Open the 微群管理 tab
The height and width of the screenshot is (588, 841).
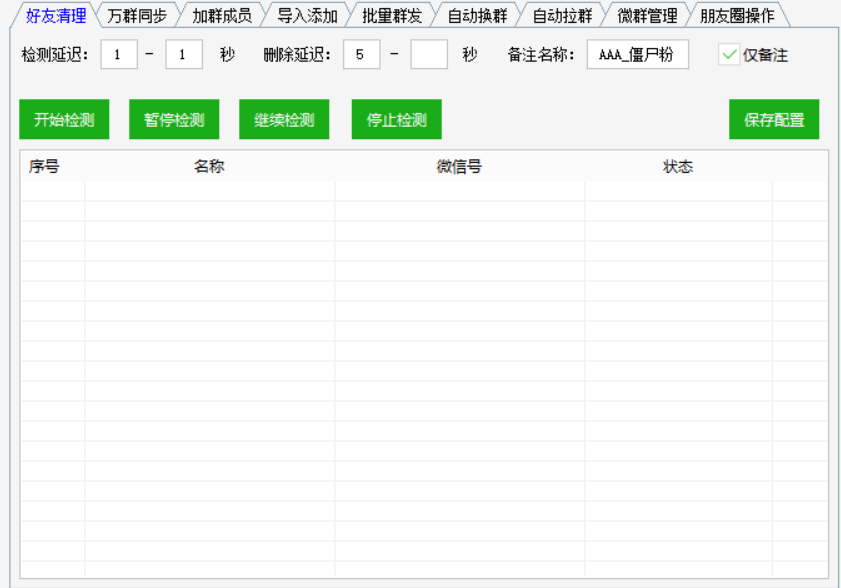coord(647,16)
